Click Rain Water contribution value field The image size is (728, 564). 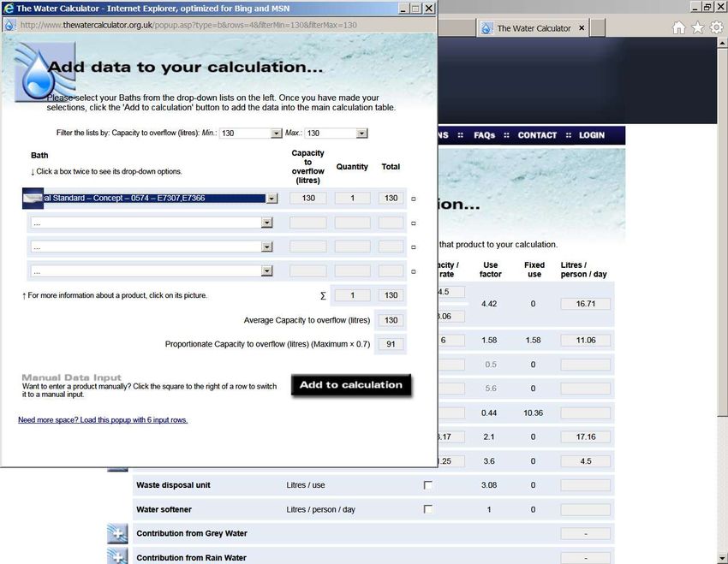click(x=586, y=558)
